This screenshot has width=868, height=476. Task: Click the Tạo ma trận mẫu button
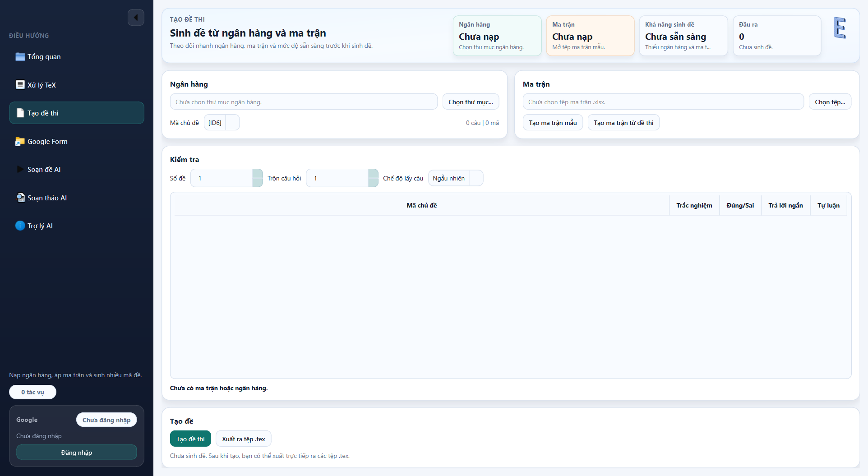553,123
